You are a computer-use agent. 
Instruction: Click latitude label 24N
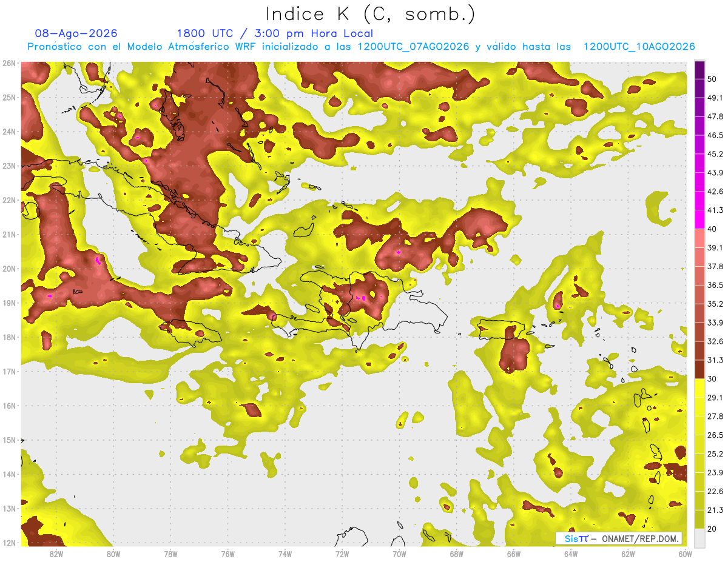8,132
